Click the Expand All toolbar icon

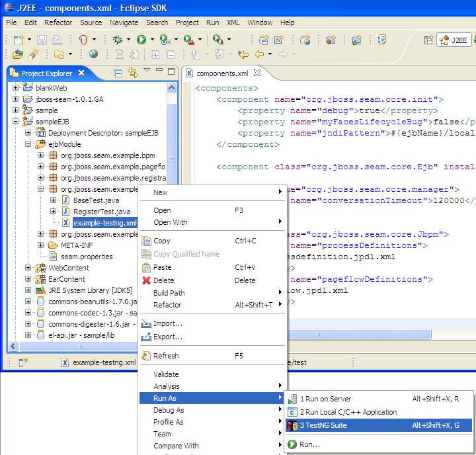(155, 55)
